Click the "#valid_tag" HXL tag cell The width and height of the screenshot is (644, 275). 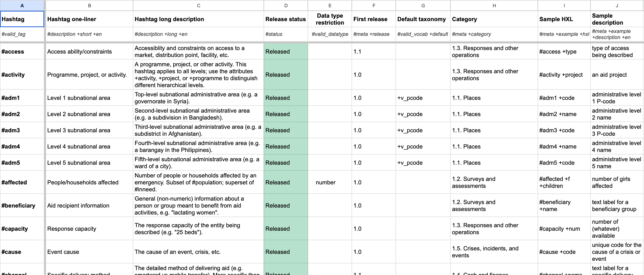[22, 34]
